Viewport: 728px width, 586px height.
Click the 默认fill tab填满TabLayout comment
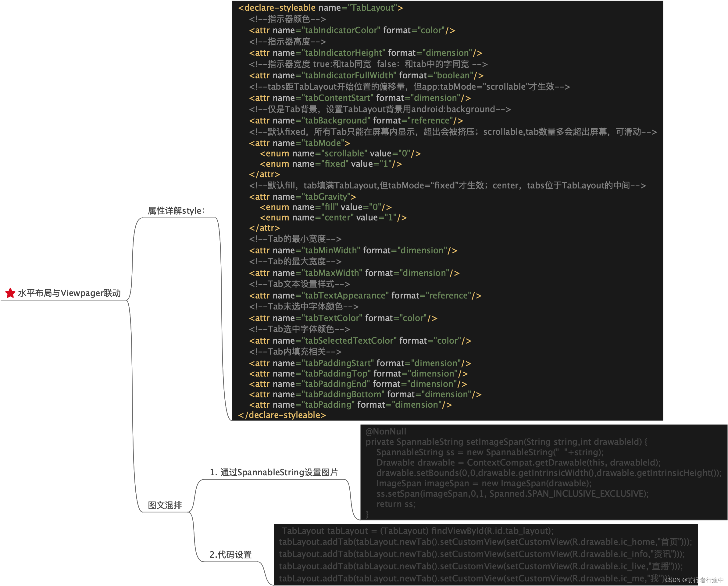pyautogui.click(x=448, y=185)
